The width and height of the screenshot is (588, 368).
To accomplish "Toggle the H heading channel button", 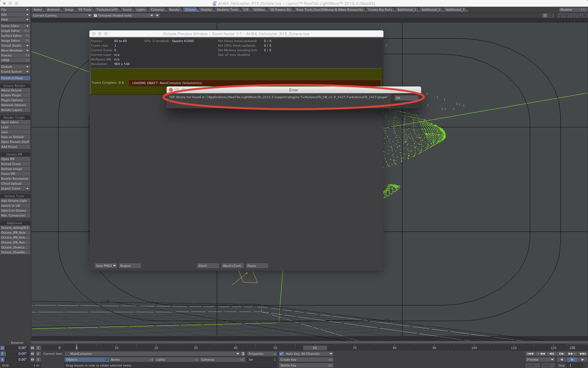I will [2, 348].
